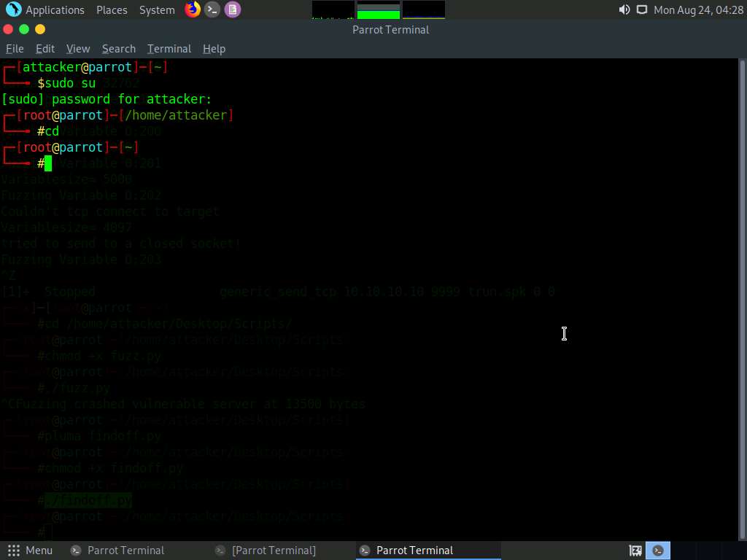This screenshot has height=560, width=747.
Task: Click the green terminal cursor block
Action: coord(48,163)
